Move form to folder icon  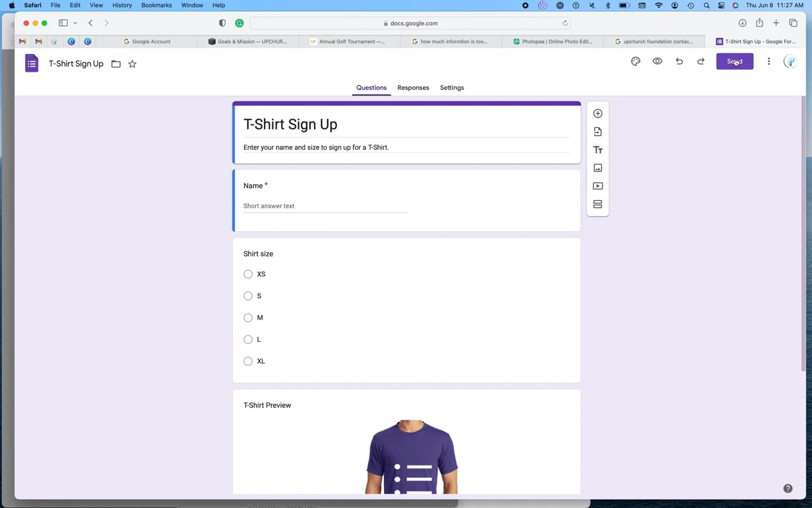coord(116,63)
